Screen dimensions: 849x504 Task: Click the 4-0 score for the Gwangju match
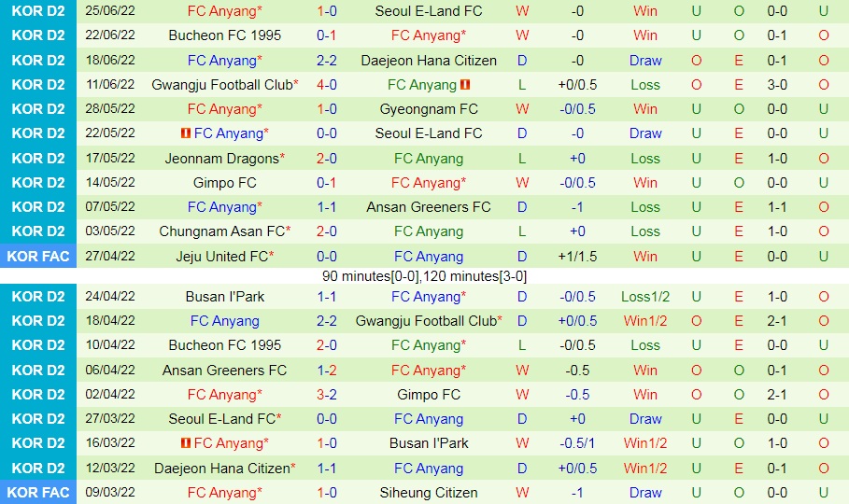point(327,85)
